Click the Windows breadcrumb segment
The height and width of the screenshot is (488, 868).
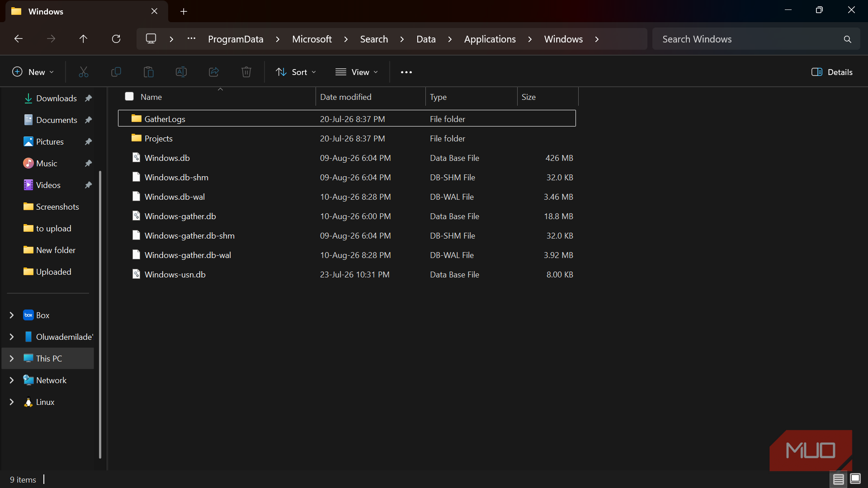[563, 39]
